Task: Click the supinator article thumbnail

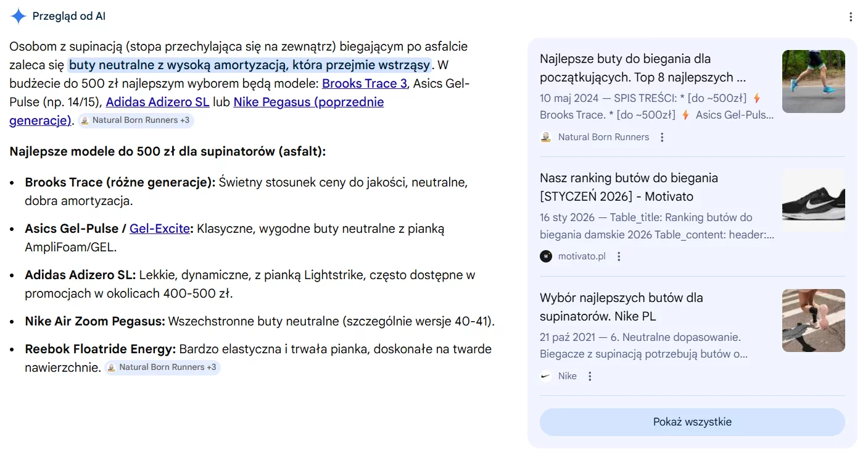Action: (x=813, y=321)
